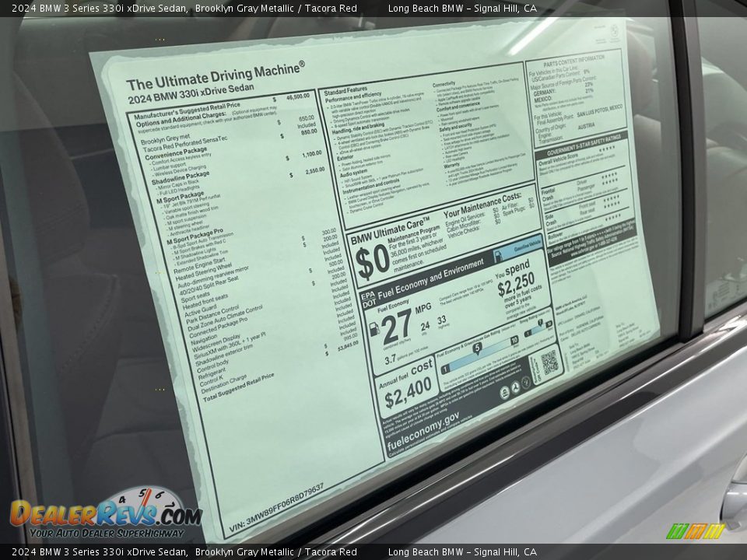Click "Brooklyn Gray Metallic / Tacora Red" in bottom caption
Viewport: 747px width, 560px height.
click(275, 552)
